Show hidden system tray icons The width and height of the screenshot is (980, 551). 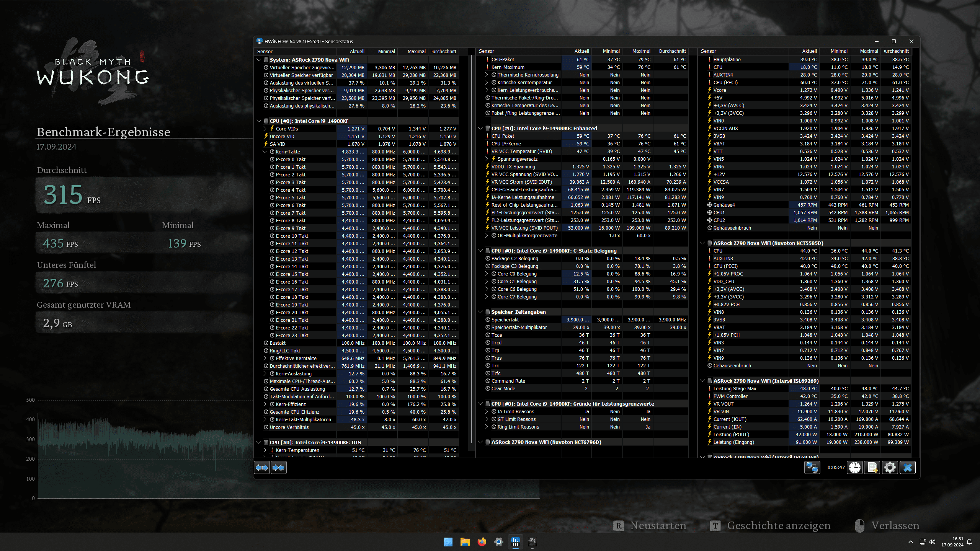tap(911, 542)
